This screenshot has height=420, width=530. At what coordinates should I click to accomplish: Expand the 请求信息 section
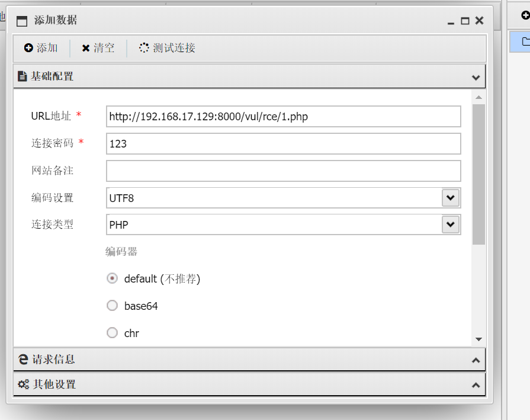point(476,360)
